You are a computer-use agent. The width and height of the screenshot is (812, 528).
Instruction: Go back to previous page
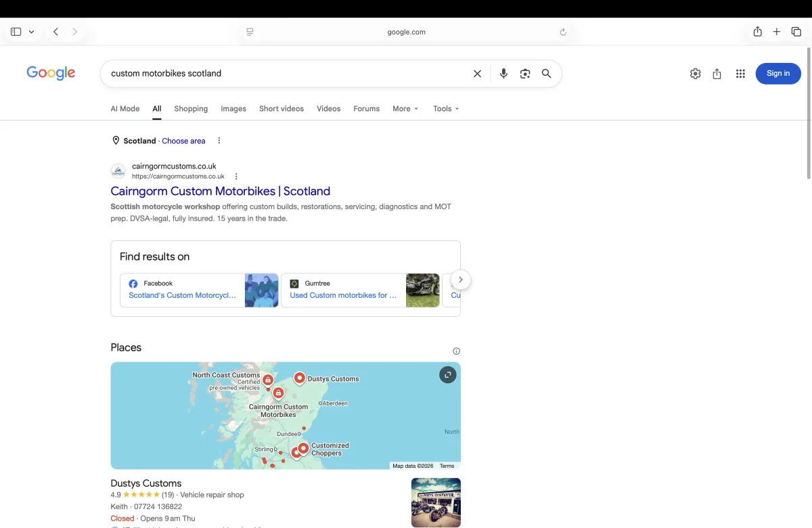click(55, 32)
